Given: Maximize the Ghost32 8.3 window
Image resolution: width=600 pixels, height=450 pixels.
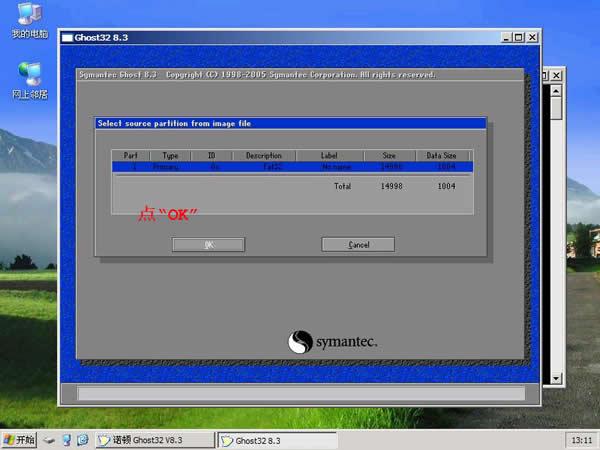Looking at the screenshot, I should point(519,37).
